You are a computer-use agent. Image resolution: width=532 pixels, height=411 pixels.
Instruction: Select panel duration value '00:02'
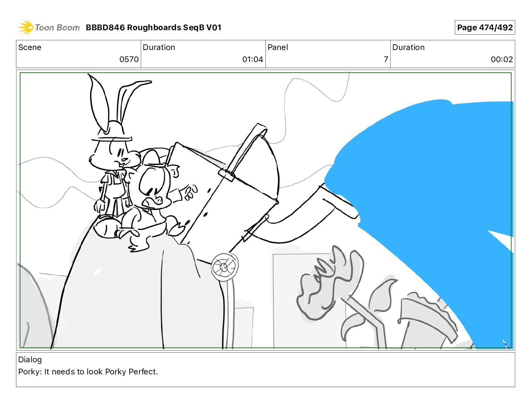pos(502,59)
